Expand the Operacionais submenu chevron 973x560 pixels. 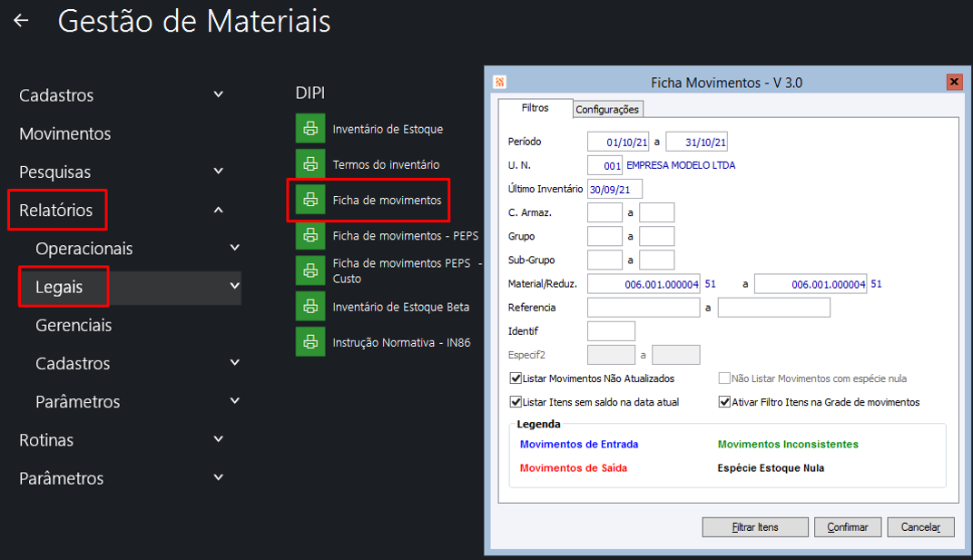tap(234, 247)
